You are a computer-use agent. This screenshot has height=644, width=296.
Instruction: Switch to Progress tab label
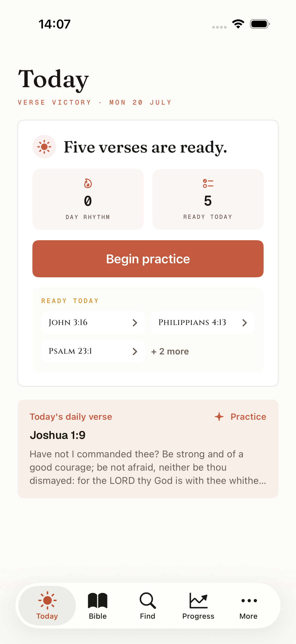(198, 616)
